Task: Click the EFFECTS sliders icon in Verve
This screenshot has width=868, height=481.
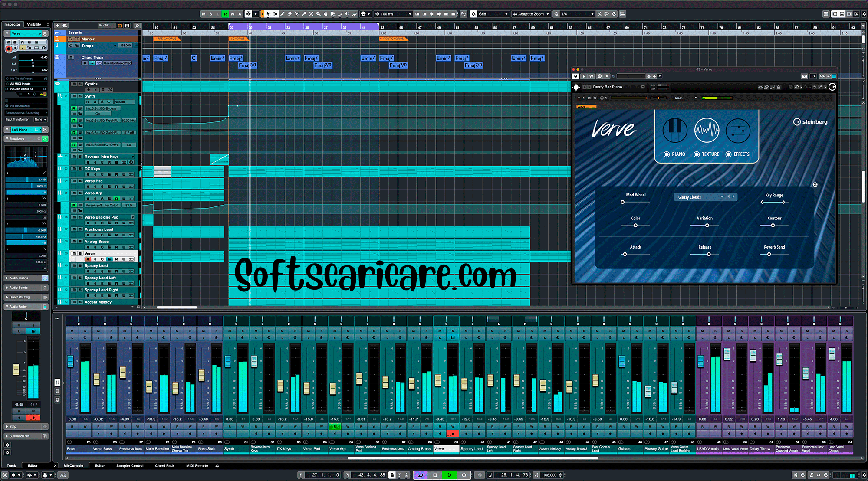Action: pos(738,131)
